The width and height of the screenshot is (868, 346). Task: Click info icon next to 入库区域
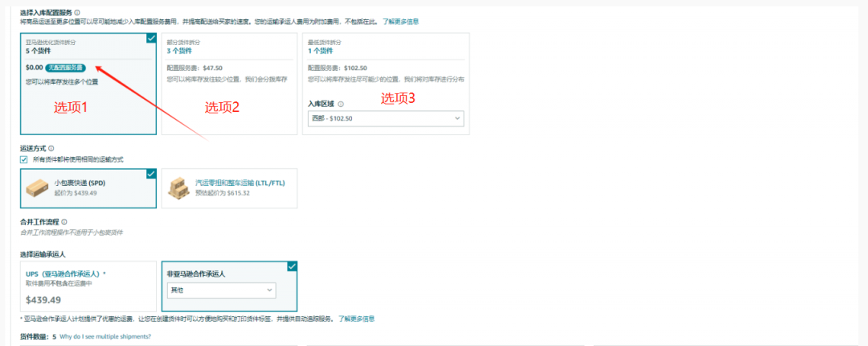click(x=341, y=105)
